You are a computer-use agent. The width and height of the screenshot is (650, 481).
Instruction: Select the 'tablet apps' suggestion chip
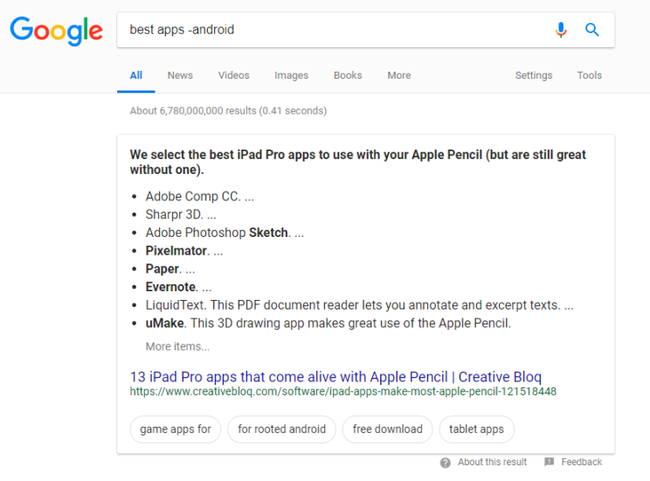pos(477,429)
